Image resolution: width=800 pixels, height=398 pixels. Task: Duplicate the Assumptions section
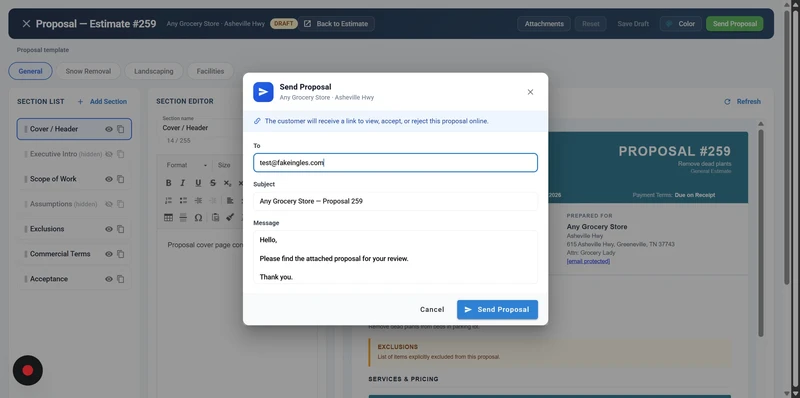click(x=120, y=204)
